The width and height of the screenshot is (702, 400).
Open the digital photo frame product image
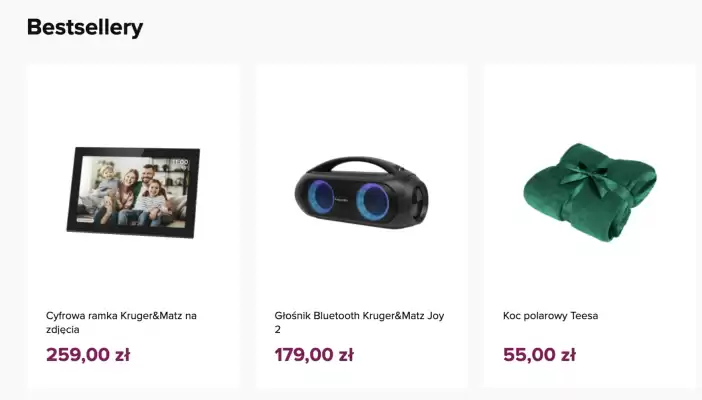(133, 192)
